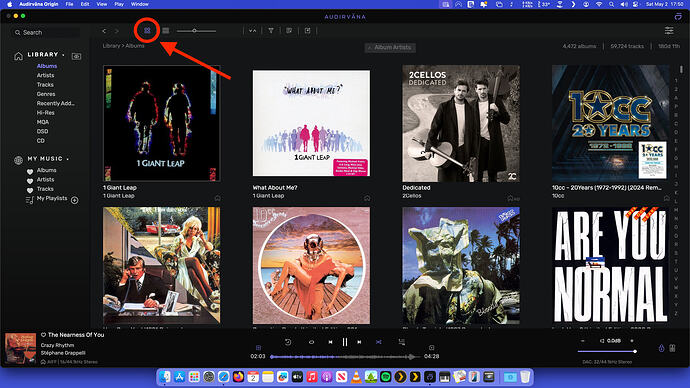Open the sort order control
690x388 pixels.
(253, 31)
